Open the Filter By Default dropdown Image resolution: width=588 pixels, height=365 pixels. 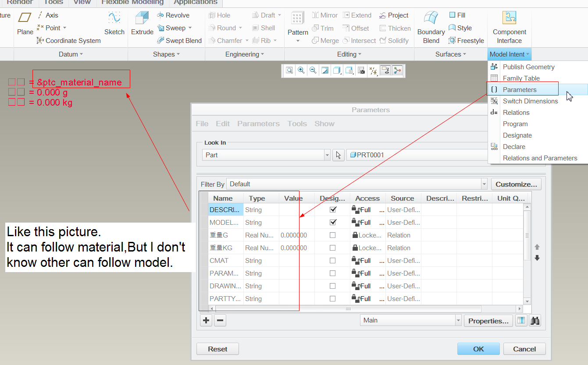[x=357, y=184]
